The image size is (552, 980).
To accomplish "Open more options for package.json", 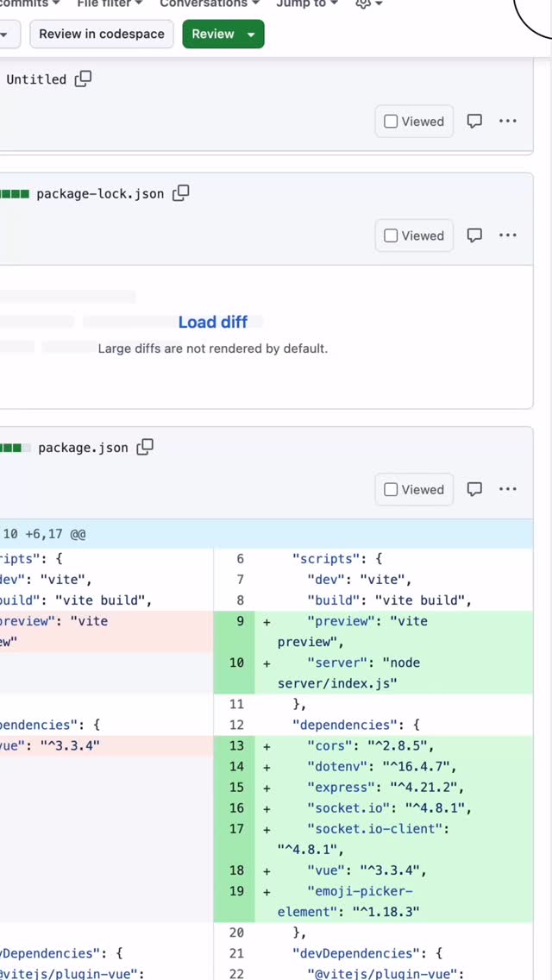I will point(508,489).
